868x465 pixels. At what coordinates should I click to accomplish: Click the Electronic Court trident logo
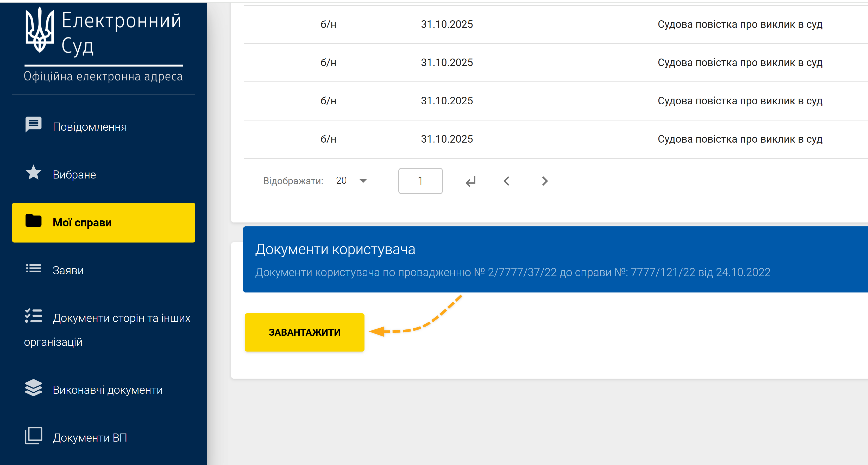pos(40,30)
